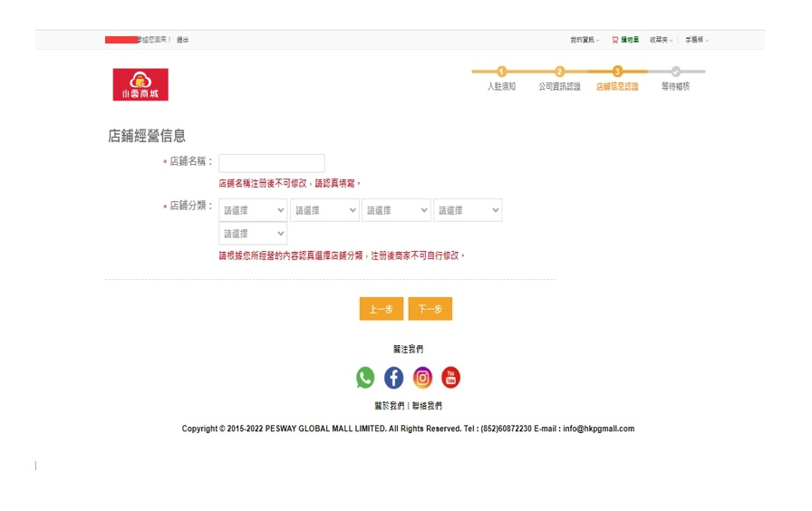This screenshot has height=511, width=812.
Task: Open the YouTube channel icon
Action: click(450, 377)
